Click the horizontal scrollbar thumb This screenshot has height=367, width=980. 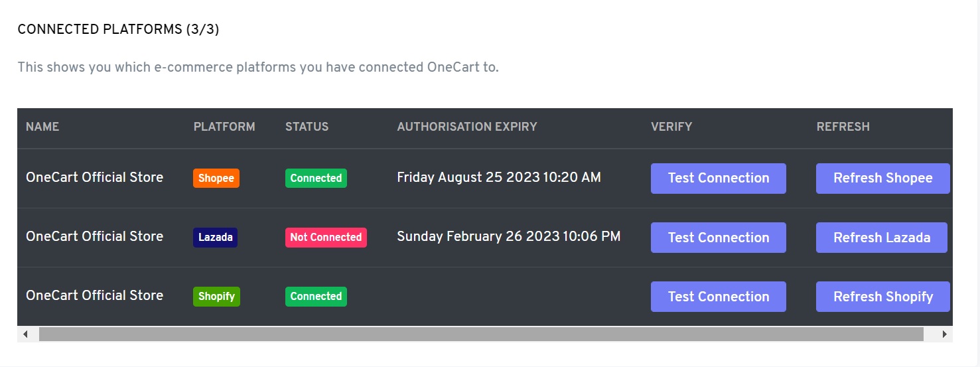pyautogui.click(x=481, y=334)
